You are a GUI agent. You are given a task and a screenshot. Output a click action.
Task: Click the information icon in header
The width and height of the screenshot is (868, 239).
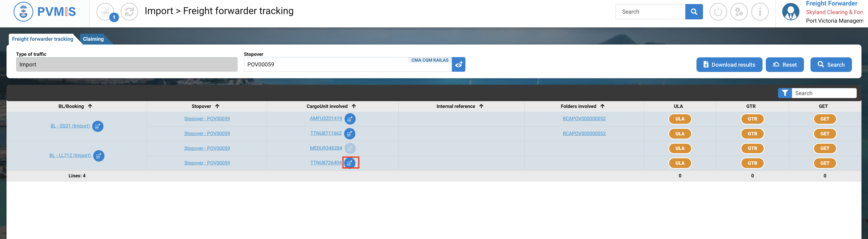[759, 12]
